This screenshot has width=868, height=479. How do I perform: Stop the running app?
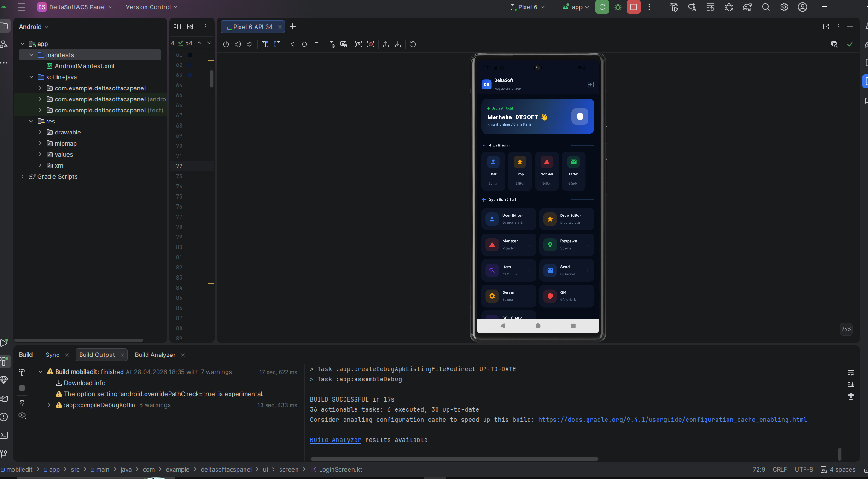tap(634, 7)
